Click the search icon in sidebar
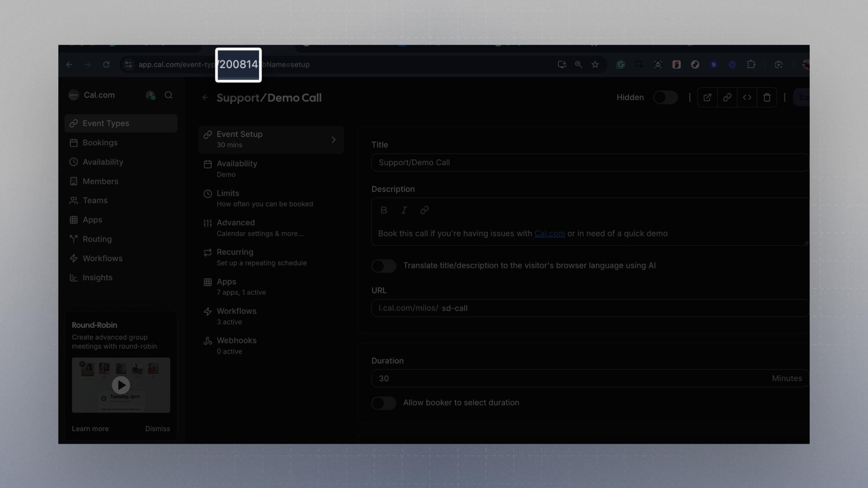This screenshot has height=488, width=868. [x=169, y=95]
